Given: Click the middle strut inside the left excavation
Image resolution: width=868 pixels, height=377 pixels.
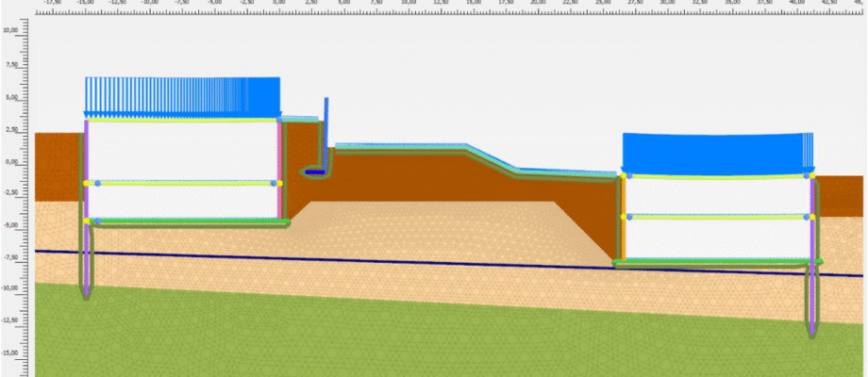Looking at the screenshot, I should 183,183.
